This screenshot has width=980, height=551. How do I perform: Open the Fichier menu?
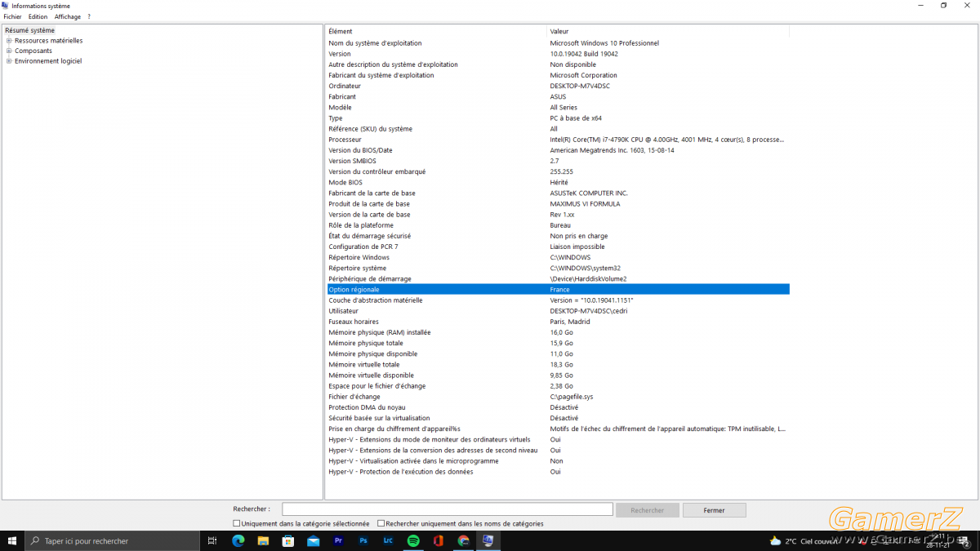12,16
